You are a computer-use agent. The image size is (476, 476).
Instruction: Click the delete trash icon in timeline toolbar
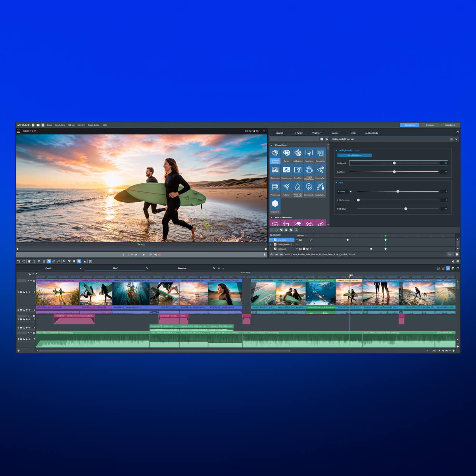29,261
